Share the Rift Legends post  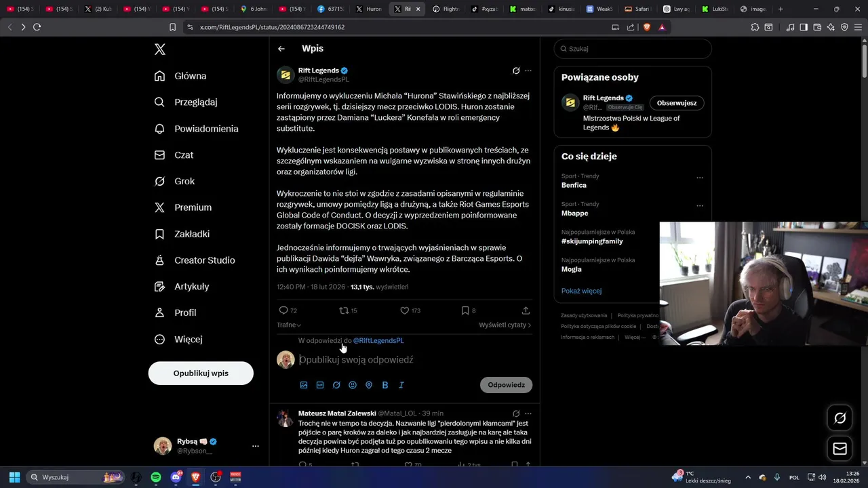526,310
